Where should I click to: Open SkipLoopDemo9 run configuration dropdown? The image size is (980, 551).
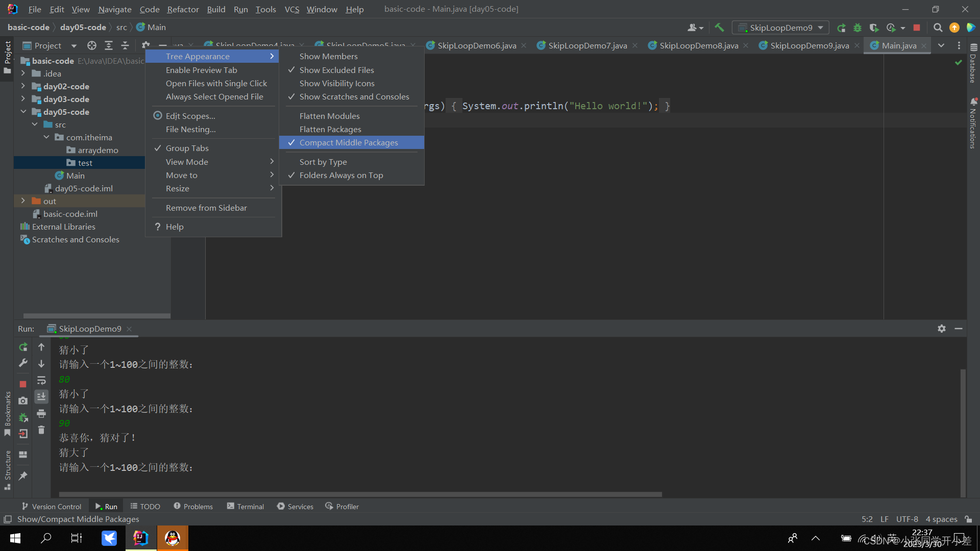click(781, 28)
